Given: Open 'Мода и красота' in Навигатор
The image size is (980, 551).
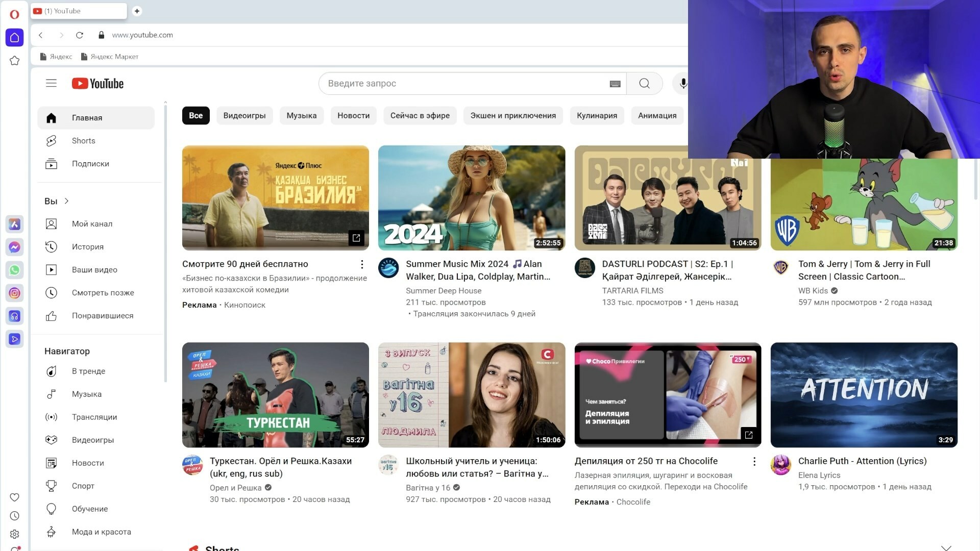Looking at the screenshot, I should tap(96, 532).
